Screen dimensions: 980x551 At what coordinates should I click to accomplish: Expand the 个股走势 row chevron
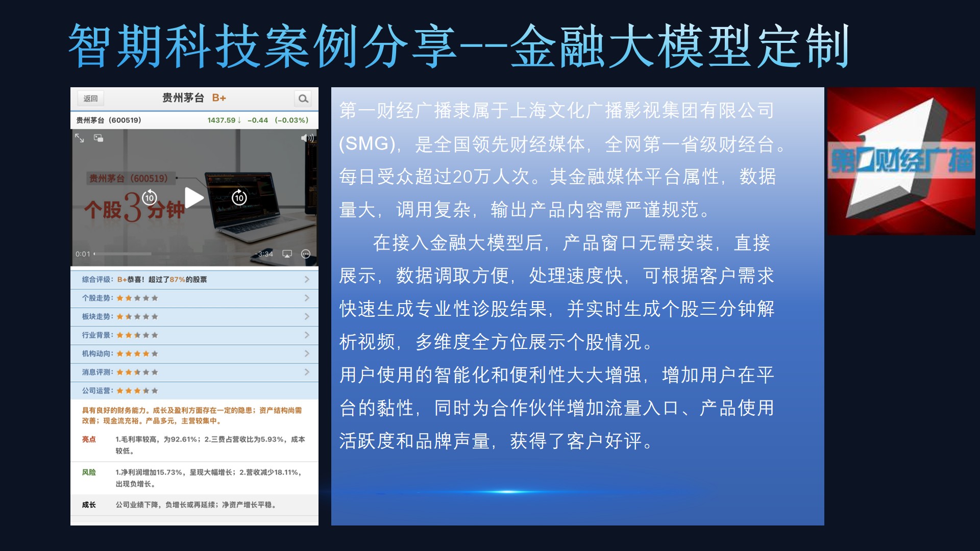pos(307,298)
